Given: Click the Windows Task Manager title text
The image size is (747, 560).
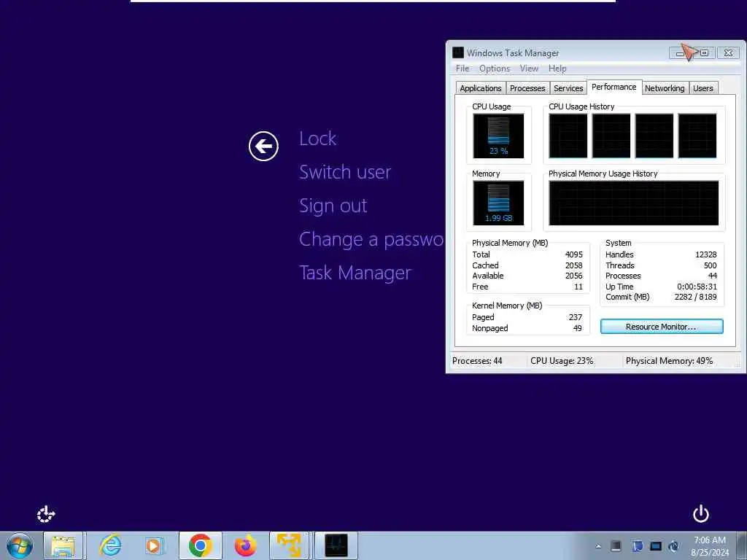Looking at the screenshot, I should point(513,52).
